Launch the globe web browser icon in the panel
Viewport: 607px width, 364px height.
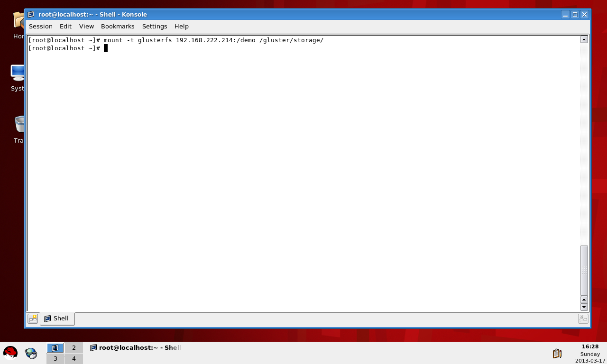point(31,353)
